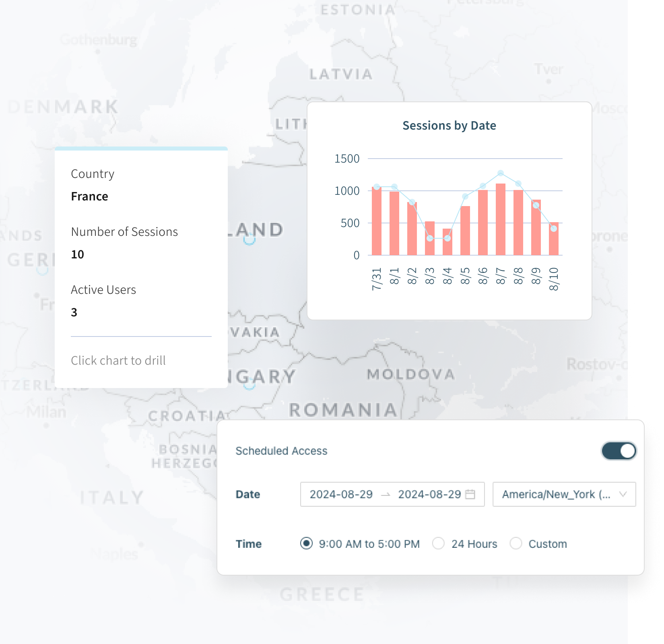Click the 0 y-axis label
Image resolution: width=664 pixels, height=644 pixels.
357,255
